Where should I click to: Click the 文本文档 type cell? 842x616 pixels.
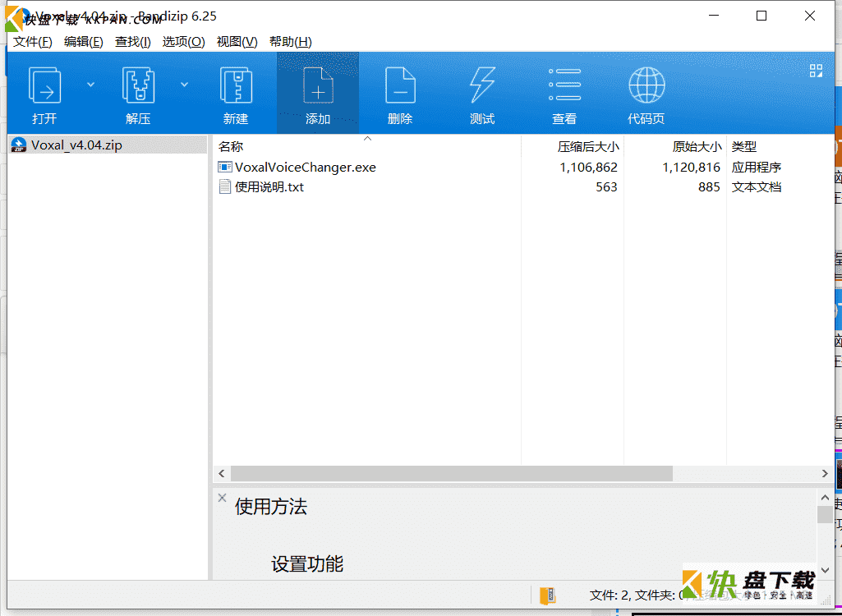click(x=756, y=187)
